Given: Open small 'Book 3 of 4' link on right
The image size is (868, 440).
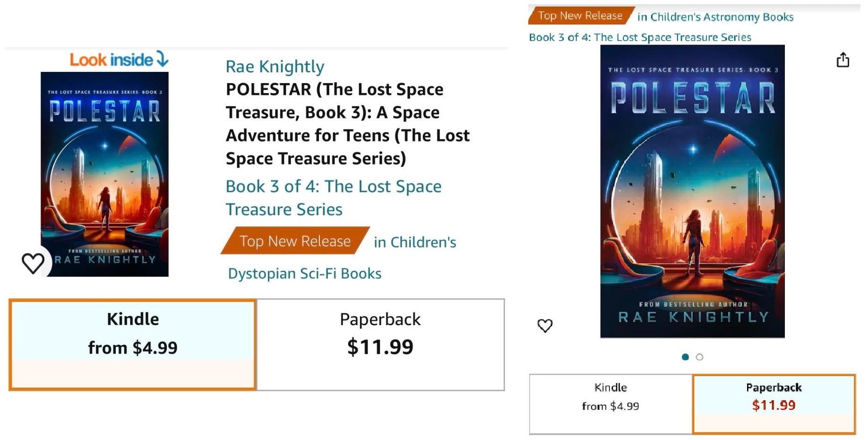Looking at the screenshot, I should [x=640, y=37].
